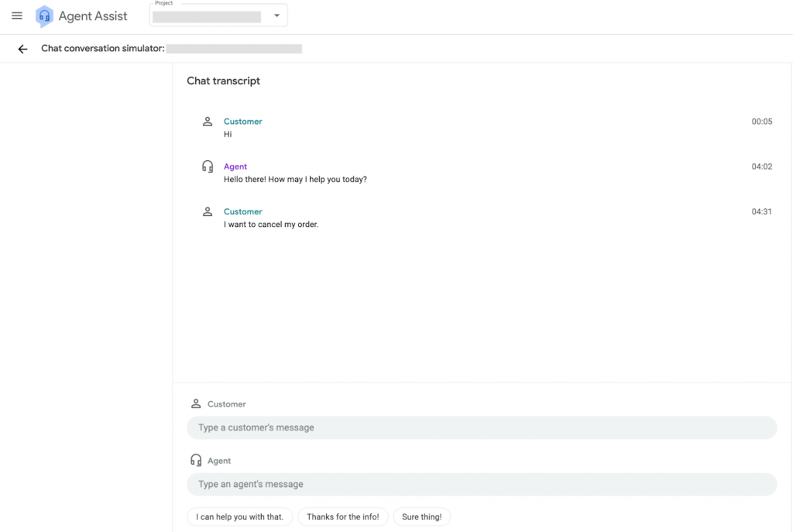
Task: Select the Customer label in the transcript
Action: point(242,121)
